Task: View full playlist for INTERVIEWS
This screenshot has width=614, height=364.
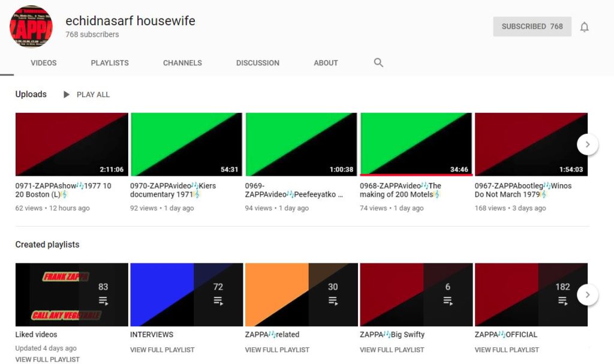Action: pos(162,350)
